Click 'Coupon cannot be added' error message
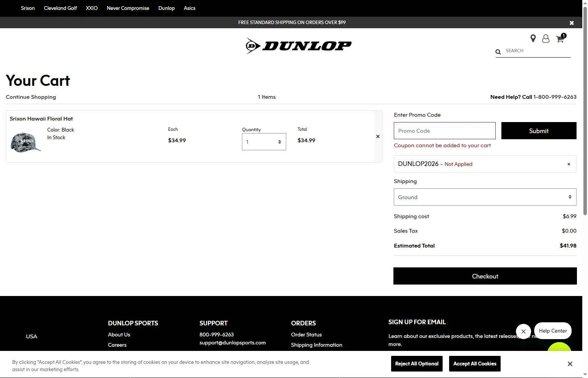The width and height of the screenshot is (588, 378). (x=442, y=145)
